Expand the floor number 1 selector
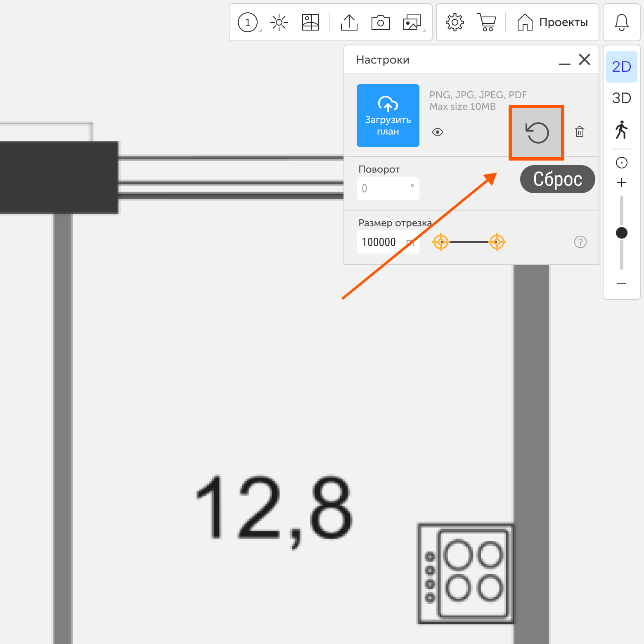The image size is (644, 644). 248,22
